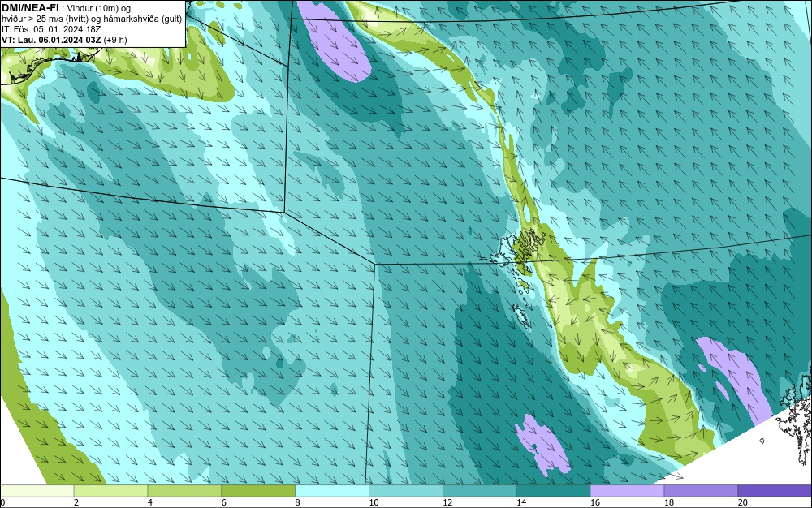Click the dark purple swatch above 20 m/s
This screenshot has width=812, height=508.
[x=775, y=491]
